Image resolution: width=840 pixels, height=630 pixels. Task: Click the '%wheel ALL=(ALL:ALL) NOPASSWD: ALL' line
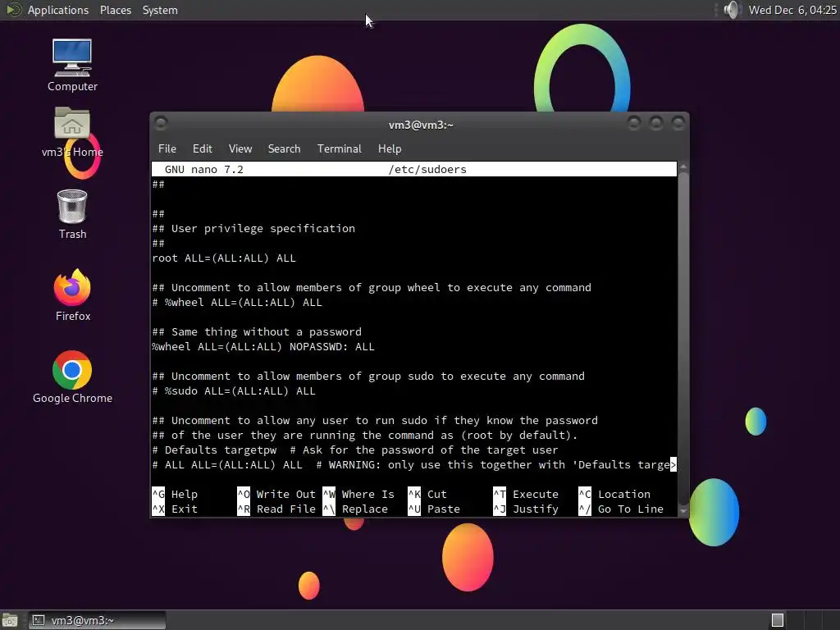(x=263, y=347)
